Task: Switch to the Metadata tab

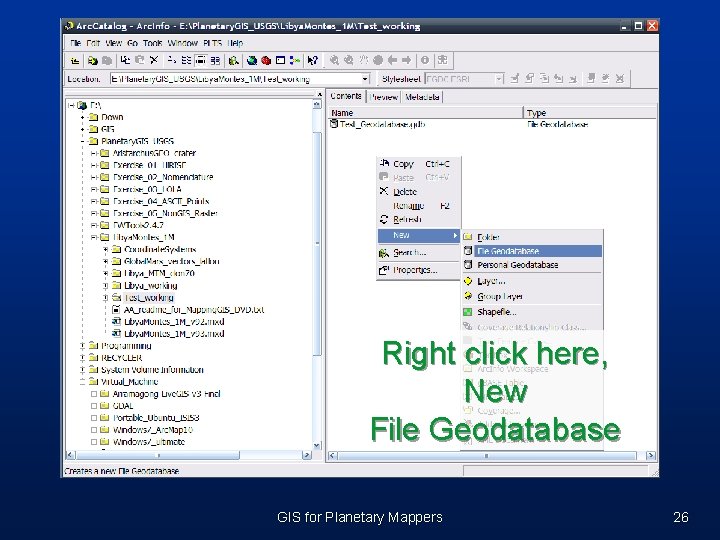Action: point(422,97)
